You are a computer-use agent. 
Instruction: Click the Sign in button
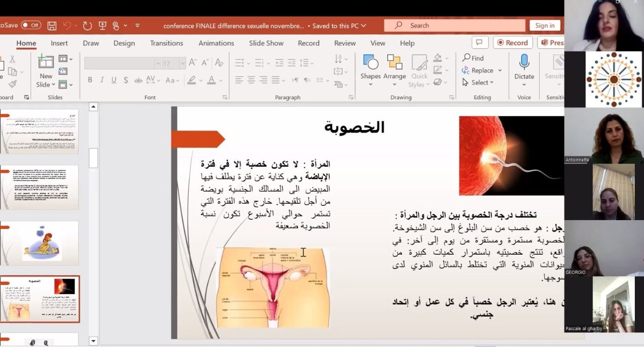(x=545, y=26)
